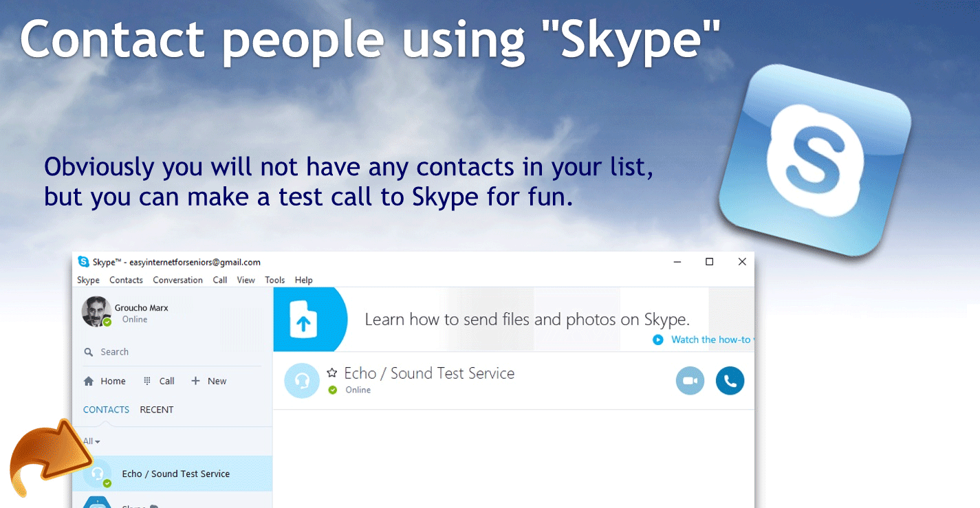The width and height of the screenshot is (980, 508).
Task: Open Watch the how-to link
Action: (712, 340)
